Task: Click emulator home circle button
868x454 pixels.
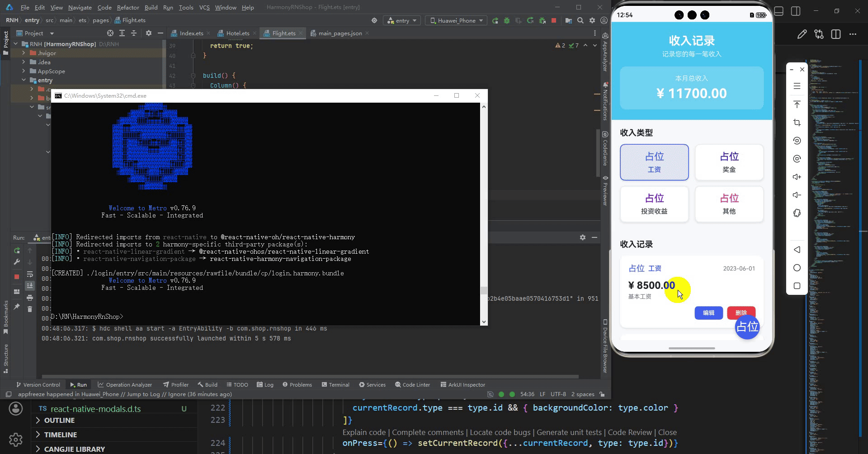Action: coord(797,268)
